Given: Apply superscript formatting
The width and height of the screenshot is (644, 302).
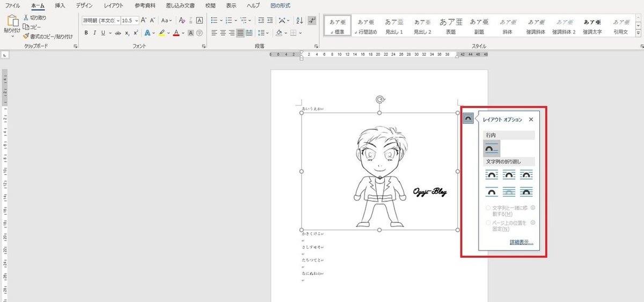Looking at the screenshot, I should pyautogui.click(x=136, y=33).
